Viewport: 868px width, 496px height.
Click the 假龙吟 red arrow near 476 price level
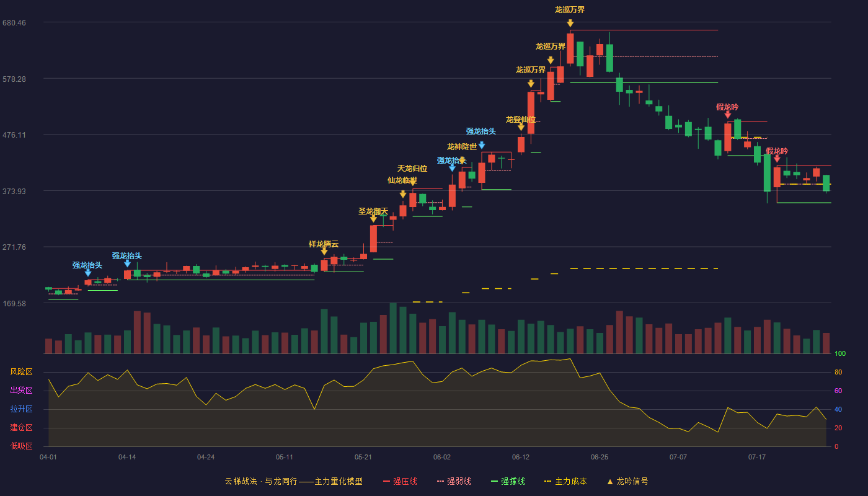727,114
